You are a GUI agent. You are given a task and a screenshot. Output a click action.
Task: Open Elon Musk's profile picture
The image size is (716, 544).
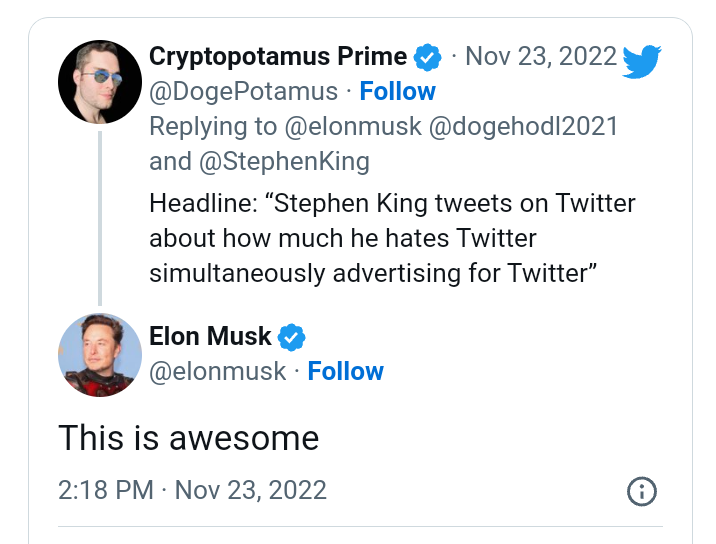(x=100, y=355)
